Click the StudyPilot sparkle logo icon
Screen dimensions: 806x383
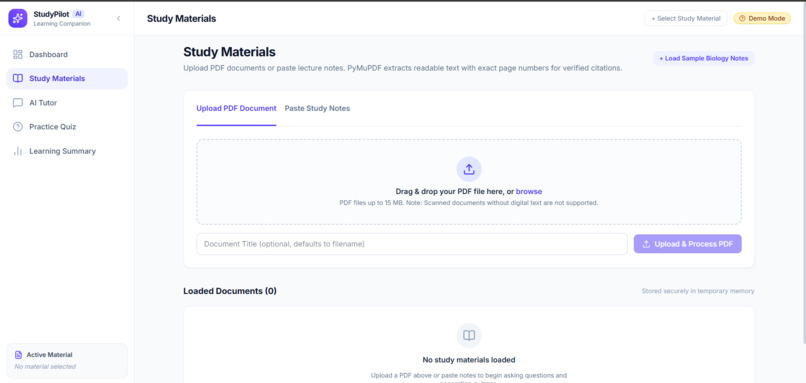(x=17, y=18)
